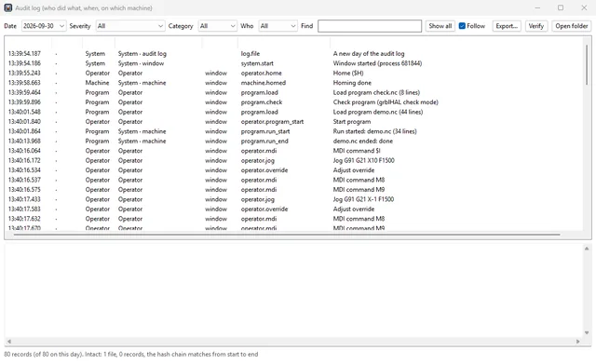Expand the Severity filter combo box
Screen dimensions: 596x364
point(130,26)
